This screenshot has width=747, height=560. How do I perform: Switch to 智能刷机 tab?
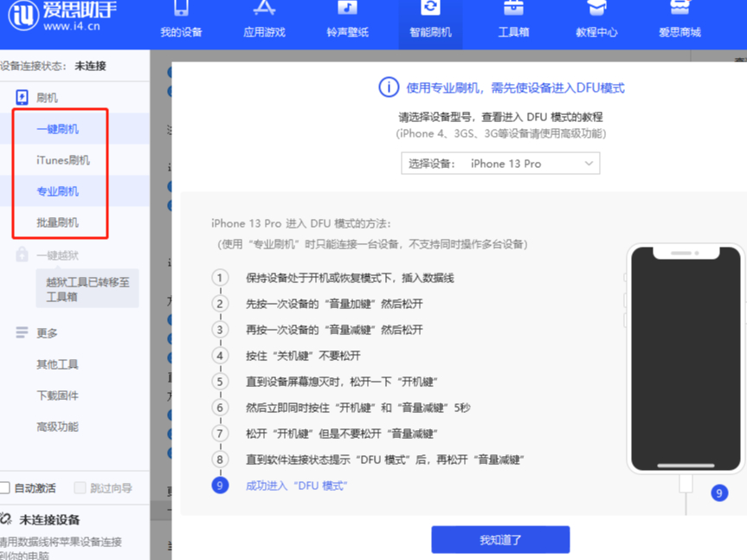430,24
